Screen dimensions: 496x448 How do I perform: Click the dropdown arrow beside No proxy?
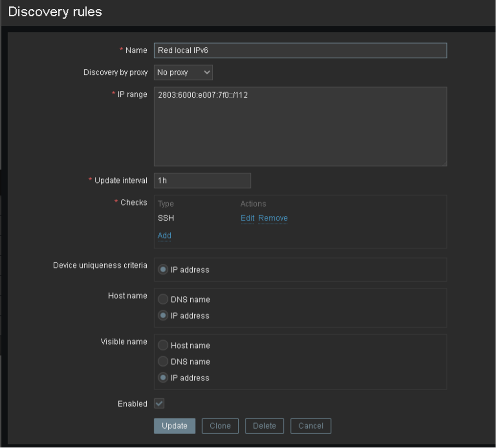[x=207, y=72]
